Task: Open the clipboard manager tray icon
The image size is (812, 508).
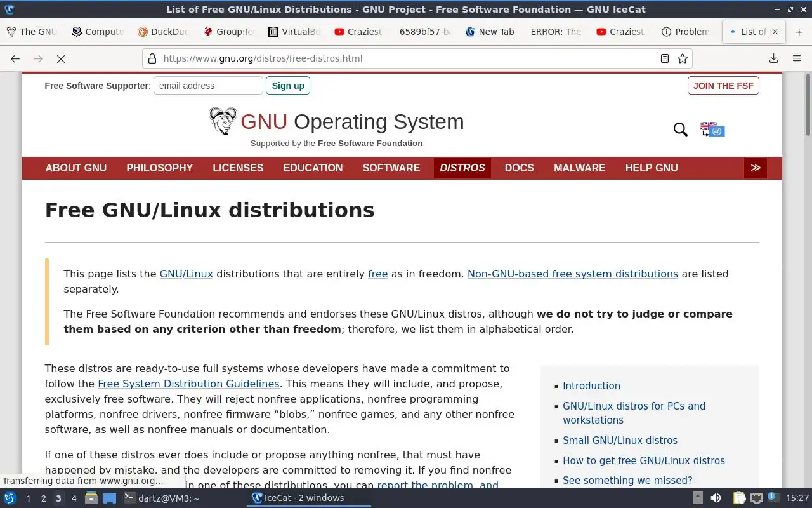Action: click(740, 498)
